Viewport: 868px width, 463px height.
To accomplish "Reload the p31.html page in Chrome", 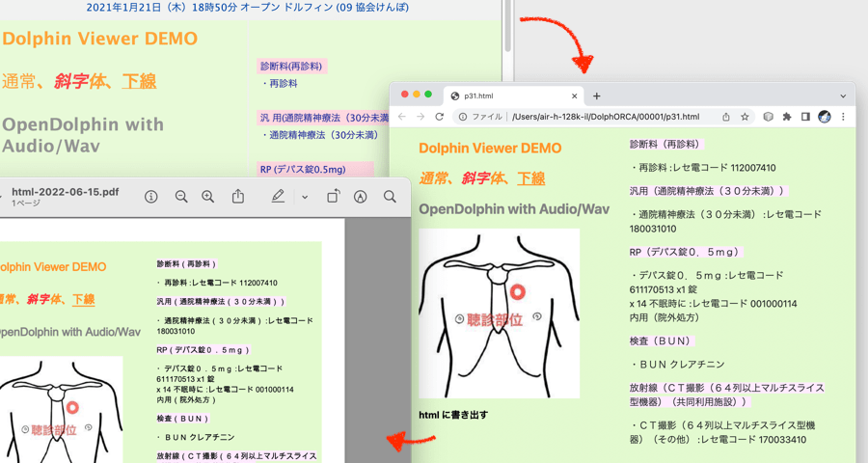I will click(440, 117).
